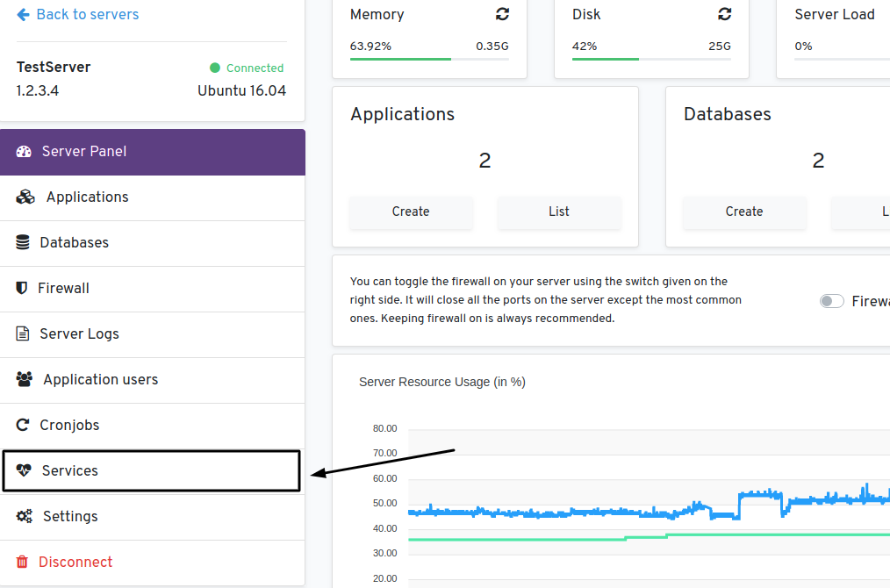
Task: Click the TestServer name text
Action: coord(54,67)
